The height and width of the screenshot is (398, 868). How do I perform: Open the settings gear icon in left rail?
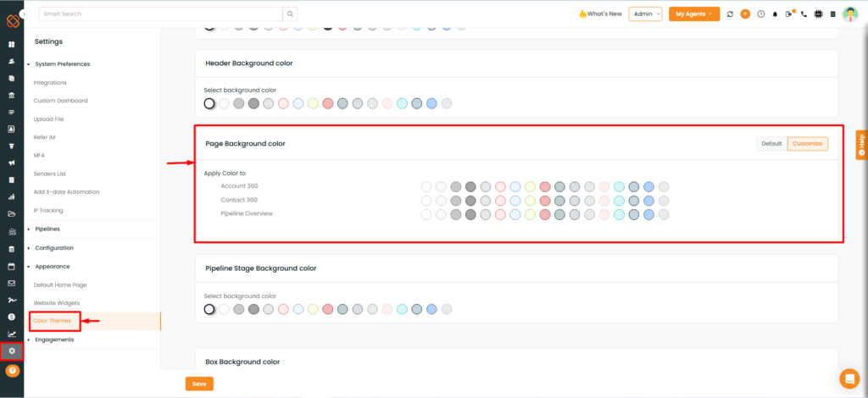[x=12, y=351]
